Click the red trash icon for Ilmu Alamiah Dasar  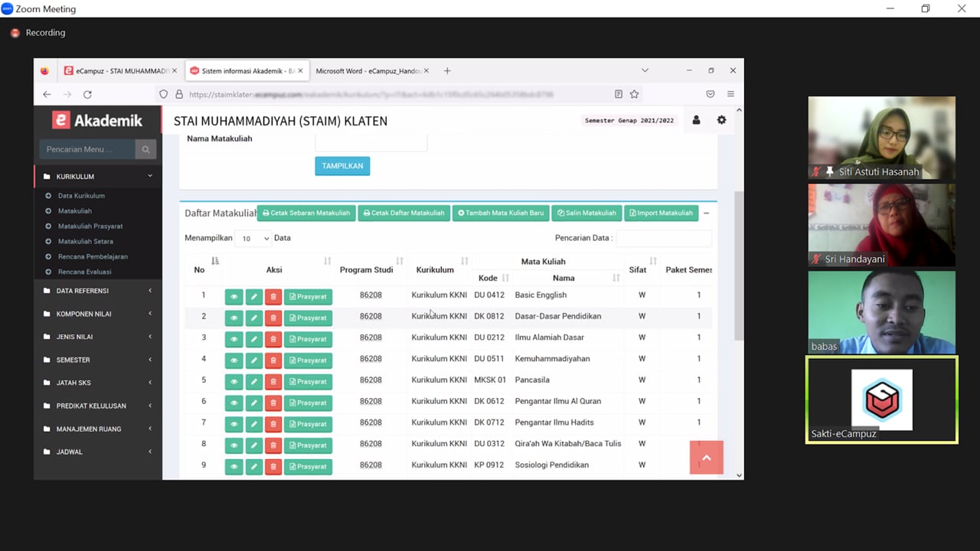(x=273, y=339)
